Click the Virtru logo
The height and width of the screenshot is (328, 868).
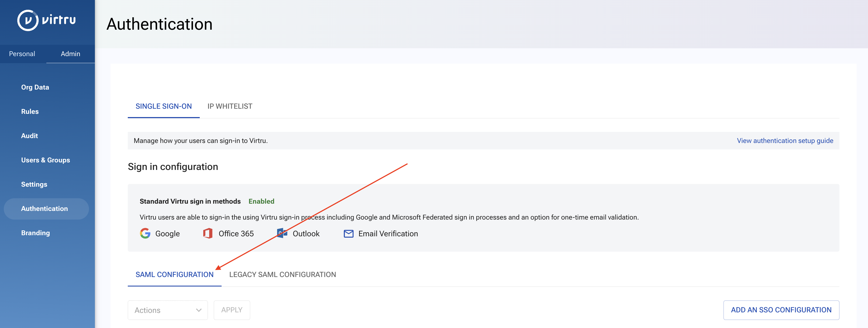46,20
